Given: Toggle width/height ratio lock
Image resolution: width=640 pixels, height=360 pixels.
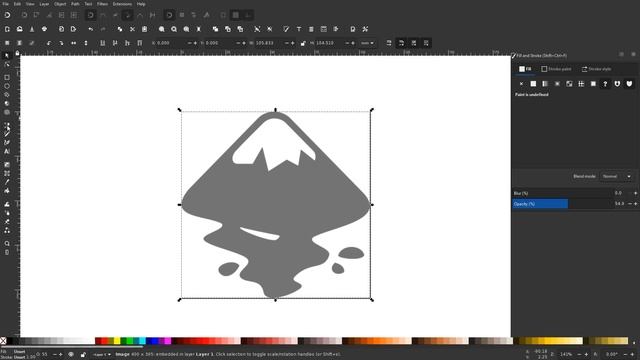Looking at the screenshot, I should point(303,43).
